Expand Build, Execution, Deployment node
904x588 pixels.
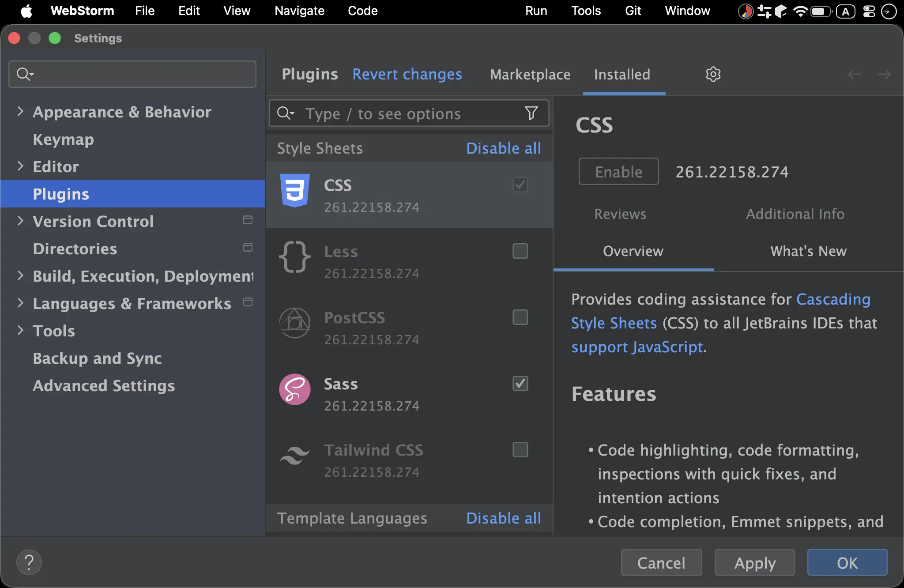tap(20, 276)
